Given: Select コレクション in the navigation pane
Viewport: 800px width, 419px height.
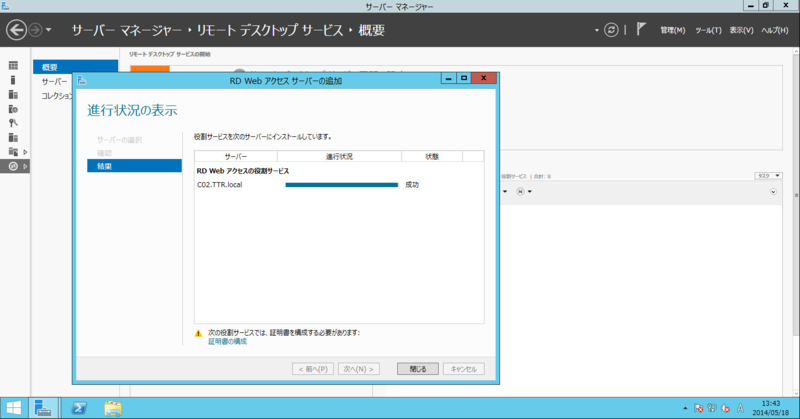Looking at the screenshot, I should click(56, 95).
